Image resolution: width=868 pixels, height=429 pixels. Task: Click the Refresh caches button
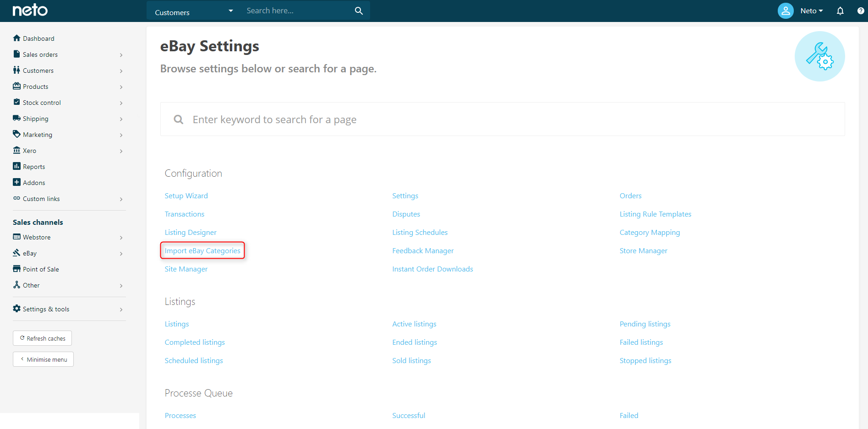click(x=42, y=338)
